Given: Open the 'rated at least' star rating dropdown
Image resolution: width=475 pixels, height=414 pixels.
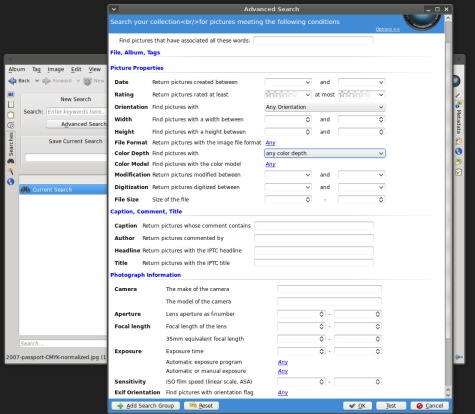Looking at the screenshot, I should coord(288,95).
